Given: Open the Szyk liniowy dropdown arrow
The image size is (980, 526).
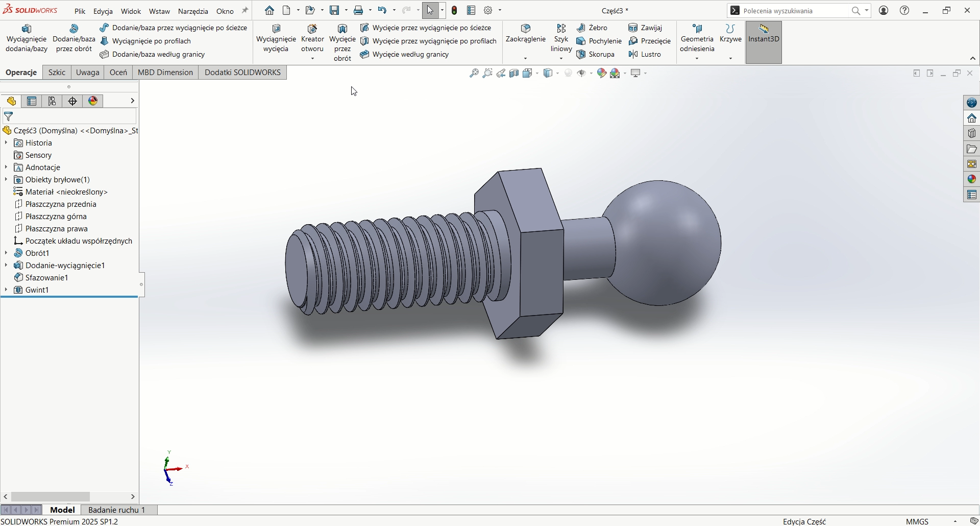Looking at the screenshot, I should [561, 59].
